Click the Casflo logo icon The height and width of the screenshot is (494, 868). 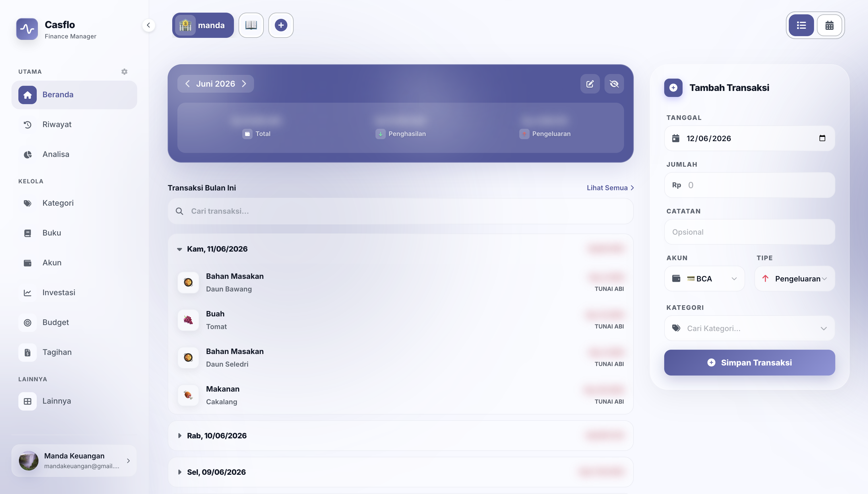click(x=27, y=29)
